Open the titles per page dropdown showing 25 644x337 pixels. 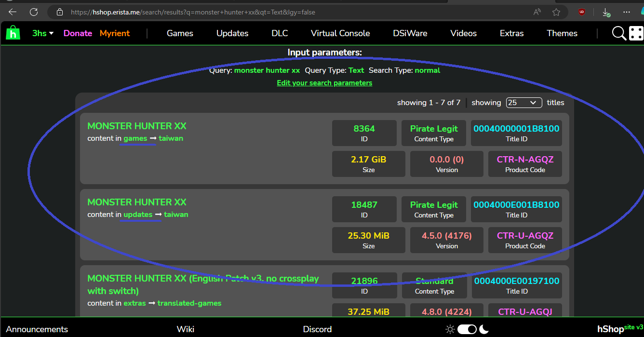[x=524, y=103]
